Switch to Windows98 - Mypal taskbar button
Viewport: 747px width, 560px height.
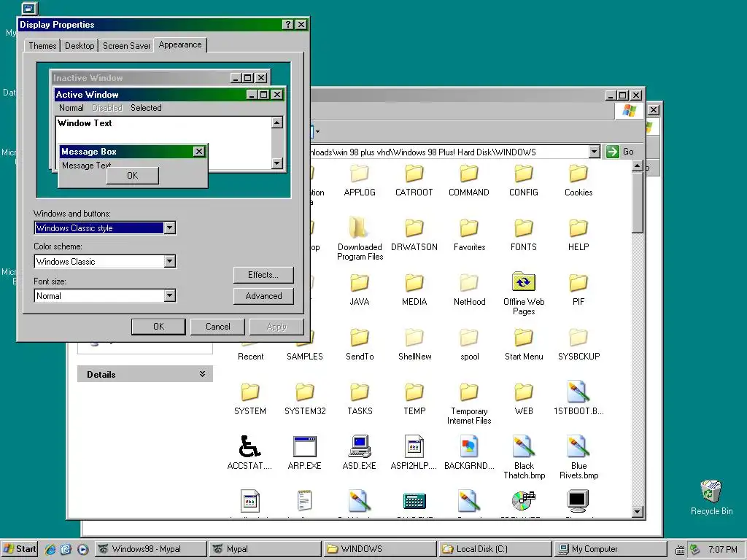pos(150,549)
